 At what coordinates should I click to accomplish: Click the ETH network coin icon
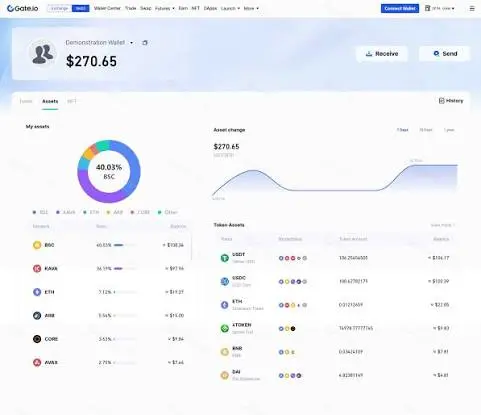click(x=37, y=292)
